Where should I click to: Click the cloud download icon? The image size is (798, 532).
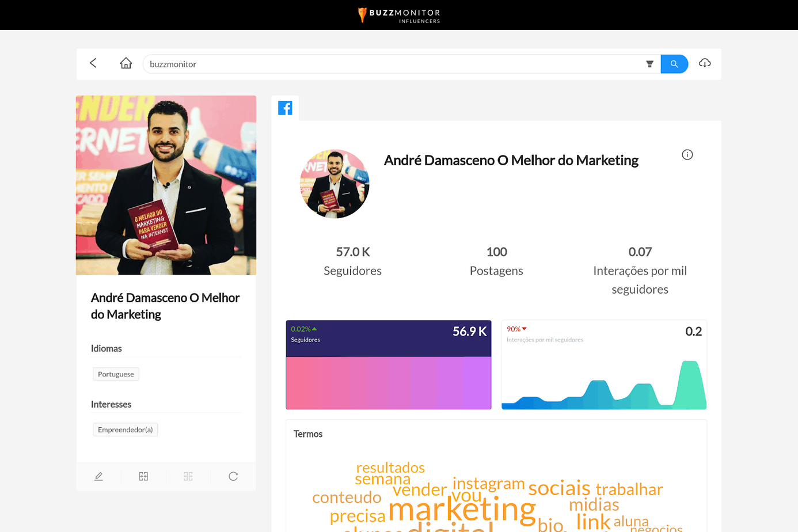point(705,63)
